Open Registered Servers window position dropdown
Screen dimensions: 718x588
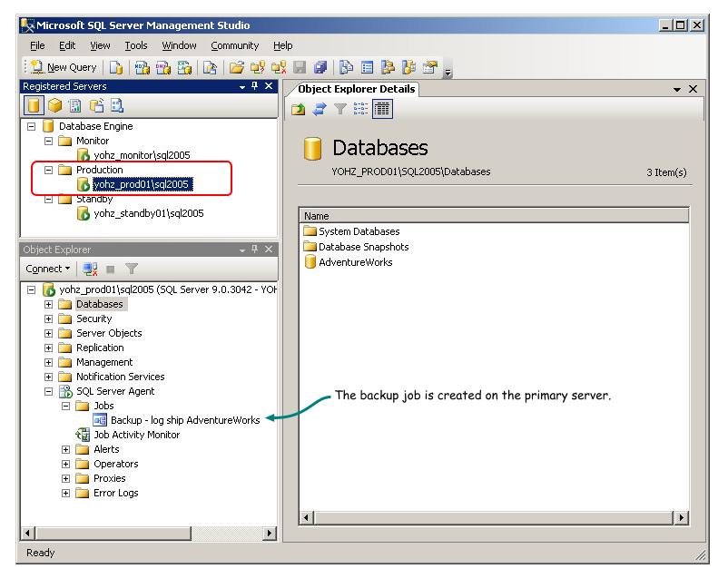point(242,86)
